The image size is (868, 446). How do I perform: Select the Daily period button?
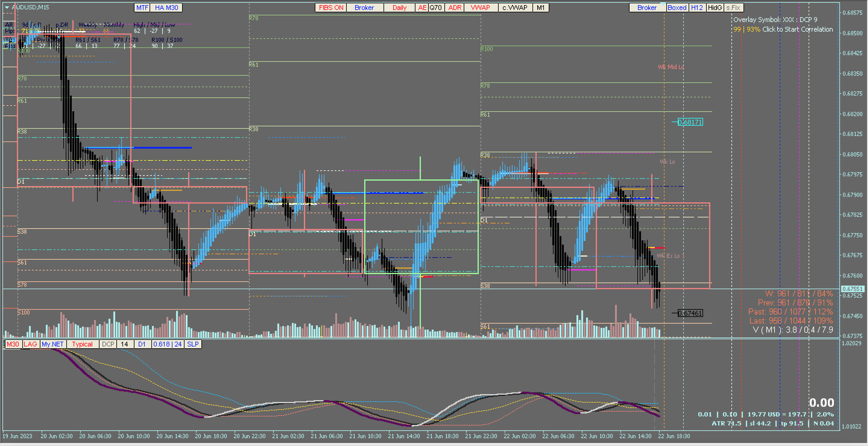point(399,8)
